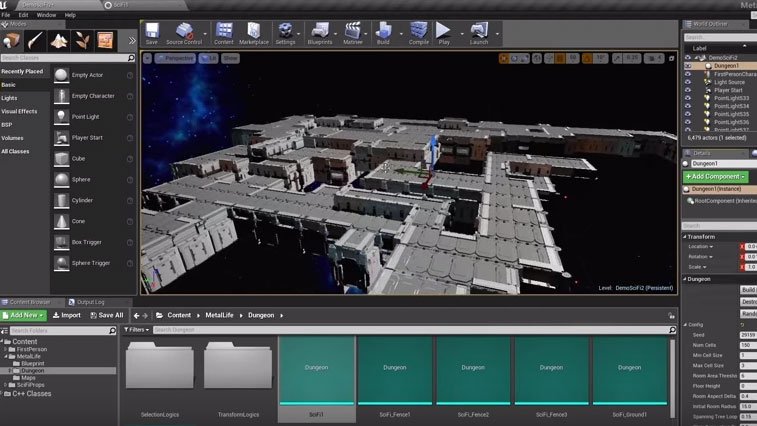757x426 pixels.
Task: Click the Launch toolbar icon
Action: [479, 33]
